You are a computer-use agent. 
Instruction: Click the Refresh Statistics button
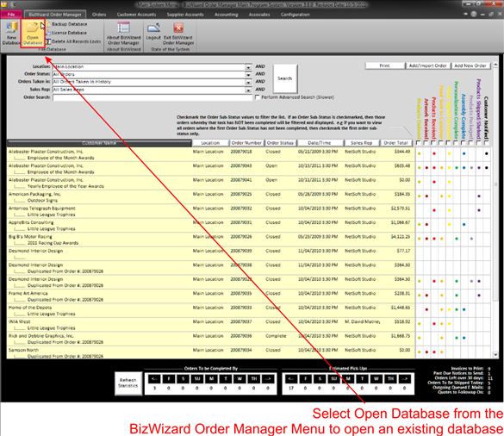pos(128,383)
